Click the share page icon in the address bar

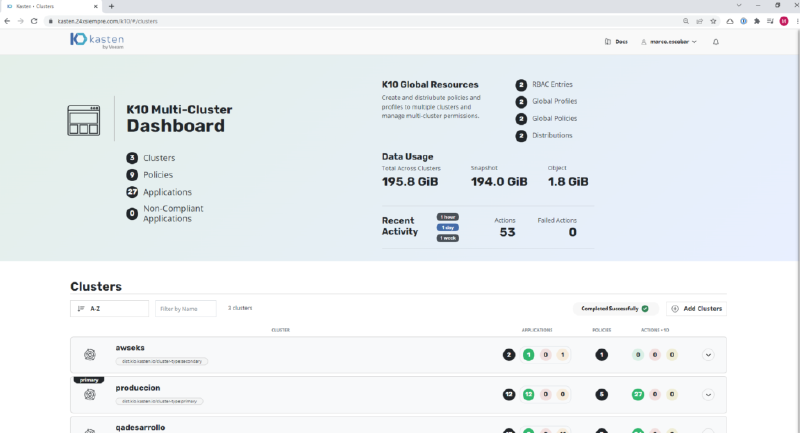[699, 21]
